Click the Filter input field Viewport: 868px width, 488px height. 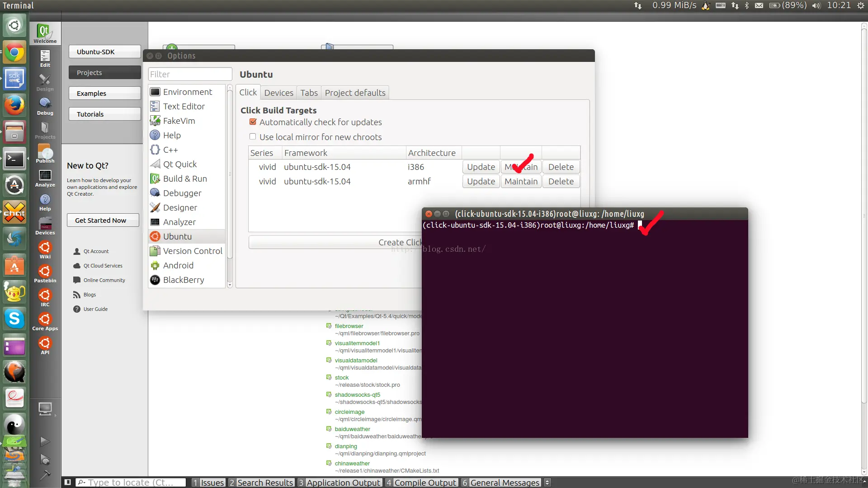tap(190, 74)
